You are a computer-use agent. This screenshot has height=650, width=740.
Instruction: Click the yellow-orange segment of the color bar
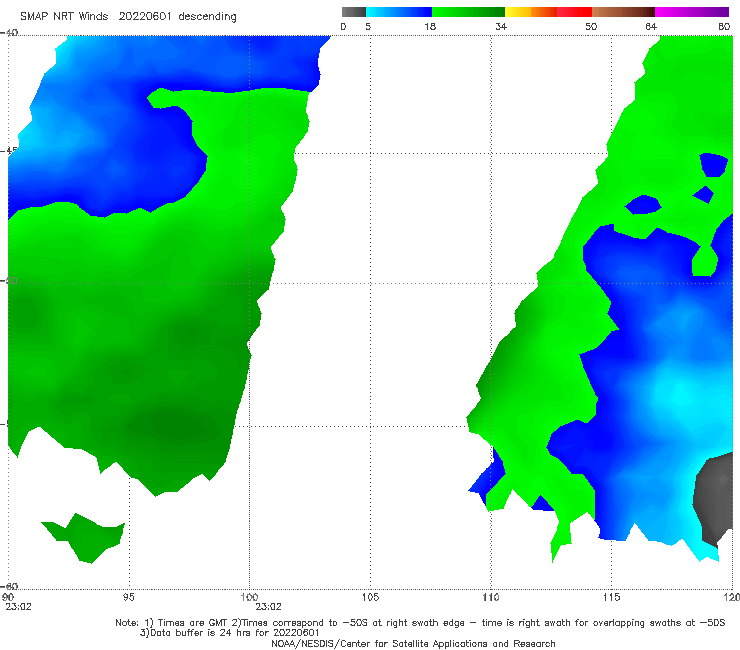(530, 12)
